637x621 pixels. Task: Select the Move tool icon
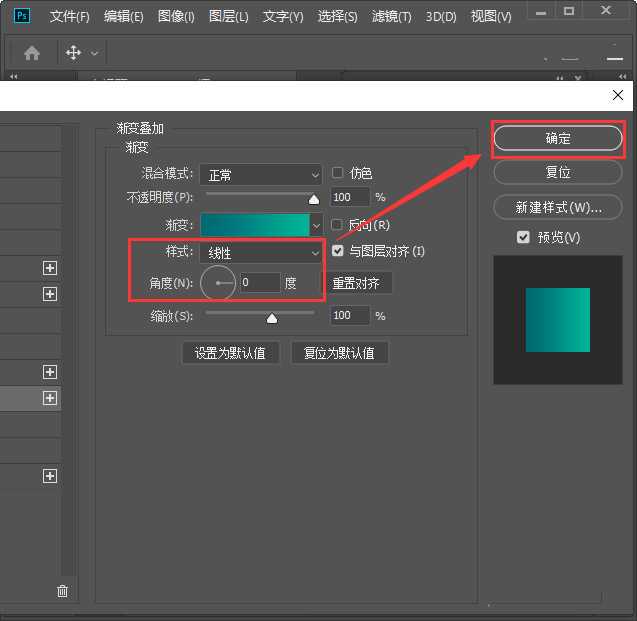coord(74,53)
